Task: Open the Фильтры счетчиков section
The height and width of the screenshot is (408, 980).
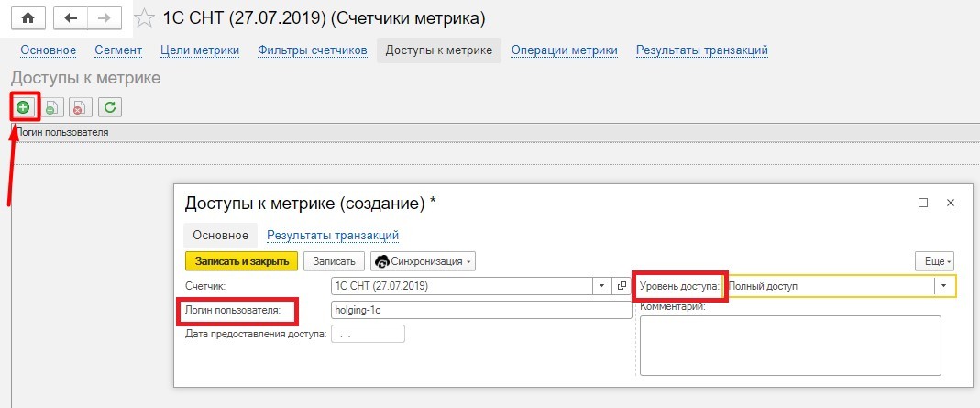Action: 313,50
